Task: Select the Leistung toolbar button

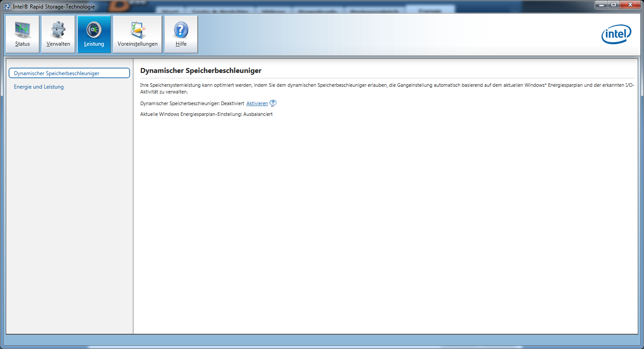Action: (x=94, y=34)
